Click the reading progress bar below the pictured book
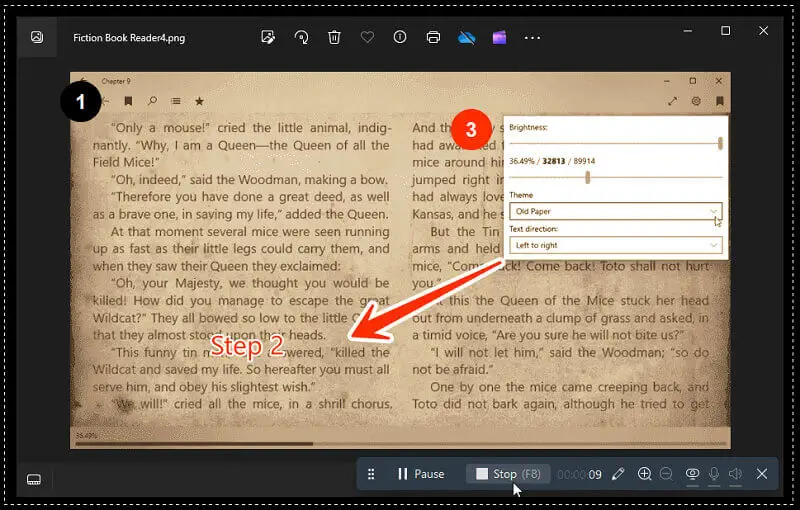The height and width of the screenshot is (510, 800). pos(400,444)
